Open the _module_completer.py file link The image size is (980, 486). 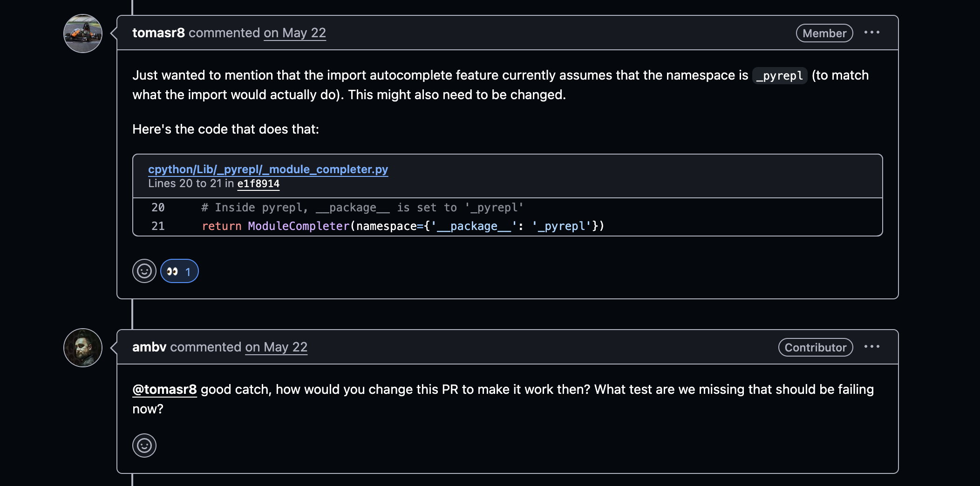[268, 169]
